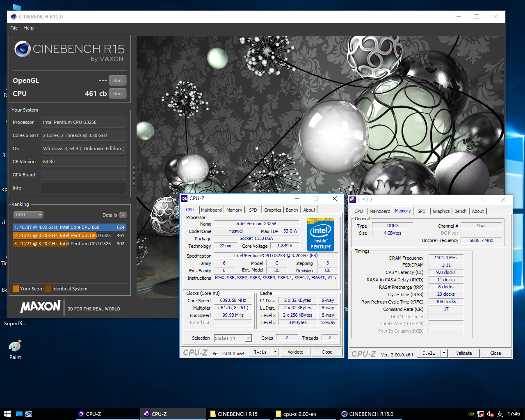The image size is (525, 420).
Task: Switch to Bench tab in CPU window
Action: point(292,210)
